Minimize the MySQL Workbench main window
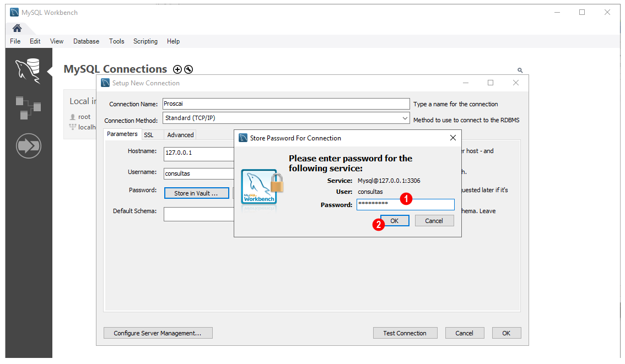625x364 pixels. point(557,12)
